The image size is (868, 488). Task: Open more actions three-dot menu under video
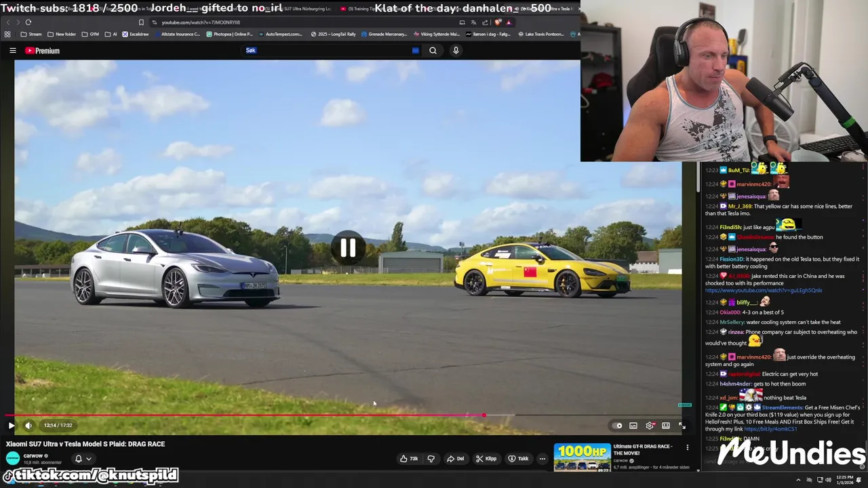542,459
